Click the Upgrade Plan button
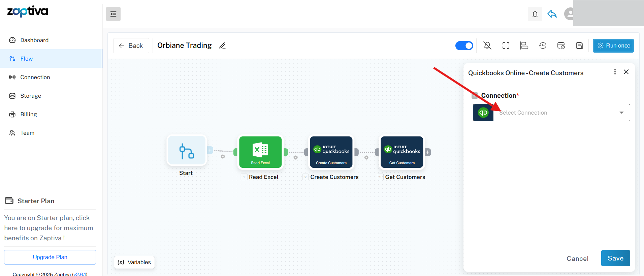The image size is (644, 276). 50,257
